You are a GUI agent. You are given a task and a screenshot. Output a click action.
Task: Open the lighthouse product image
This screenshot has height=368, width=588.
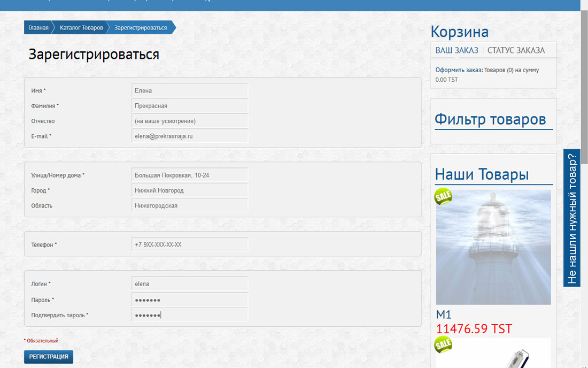(x=493, y=247)
